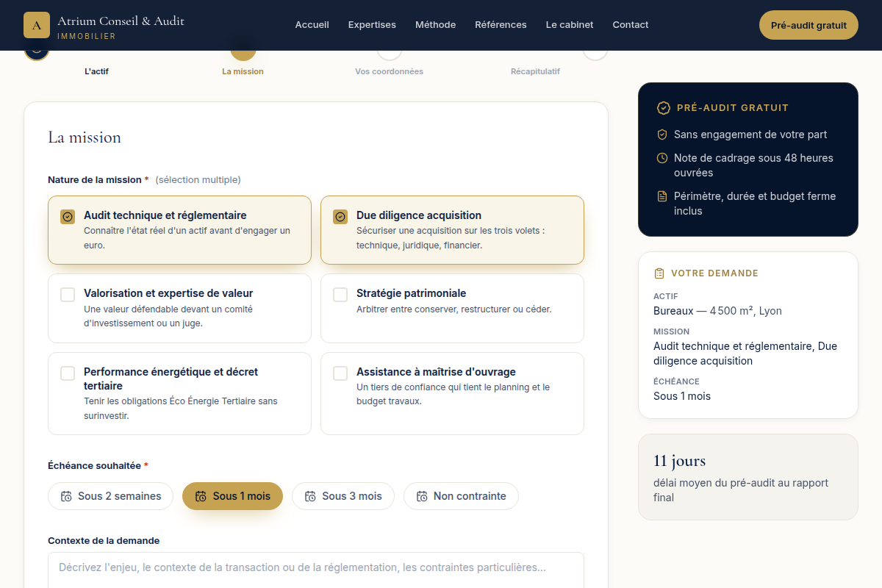Click 'Note de cadrage sous 48 heures ouvrées'
The width and height of the screenshot is (882, 588).
[x=753, y=165]
